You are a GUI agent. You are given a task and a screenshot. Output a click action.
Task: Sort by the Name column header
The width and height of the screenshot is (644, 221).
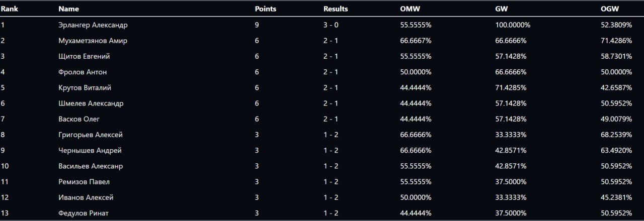[68, 9]
